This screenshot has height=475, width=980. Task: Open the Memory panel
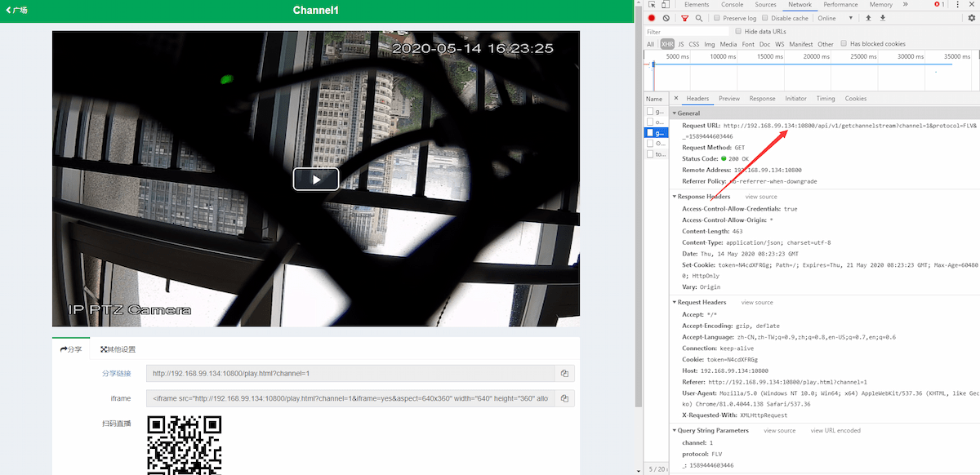click(881, 5)
